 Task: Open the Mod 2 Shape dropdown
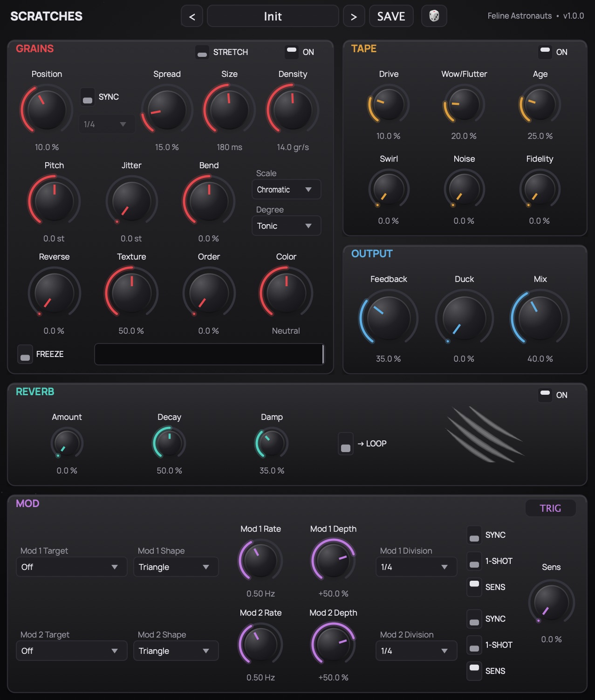click(176, 651)
